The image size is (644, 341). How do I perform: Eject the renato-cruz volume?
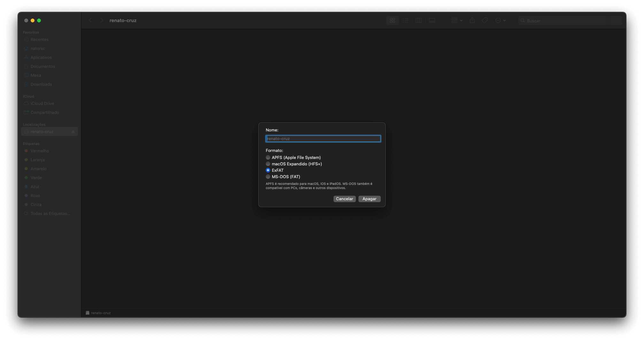pos(73,132)
